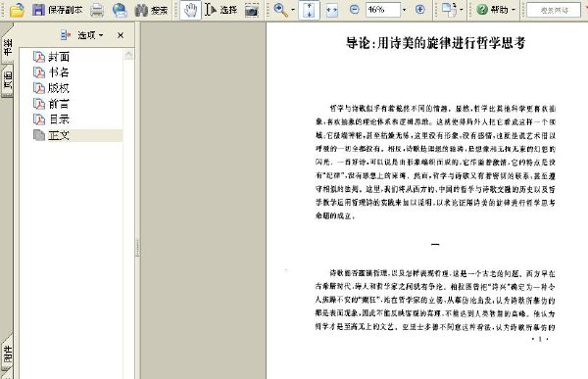The image size is (588, 379).
Task: Click the section marker 一
Action: click(x=435, y=245)
